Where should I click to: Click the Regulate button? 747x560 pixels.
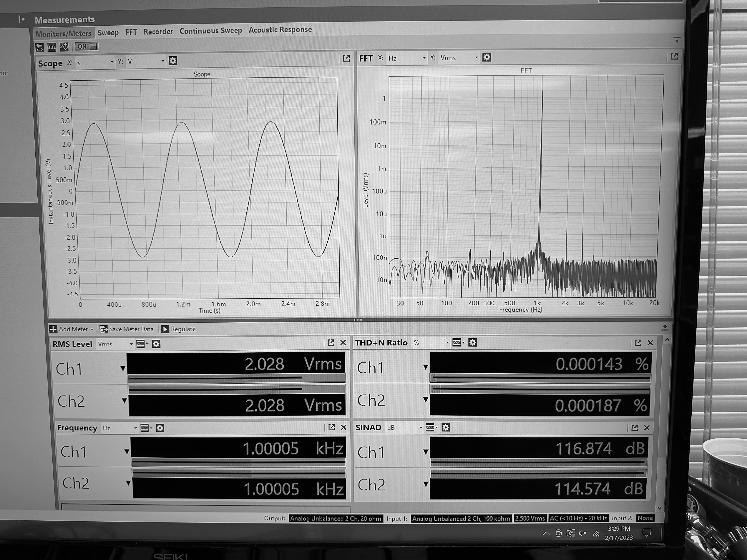pyautogui.click(x=178, y=329)
